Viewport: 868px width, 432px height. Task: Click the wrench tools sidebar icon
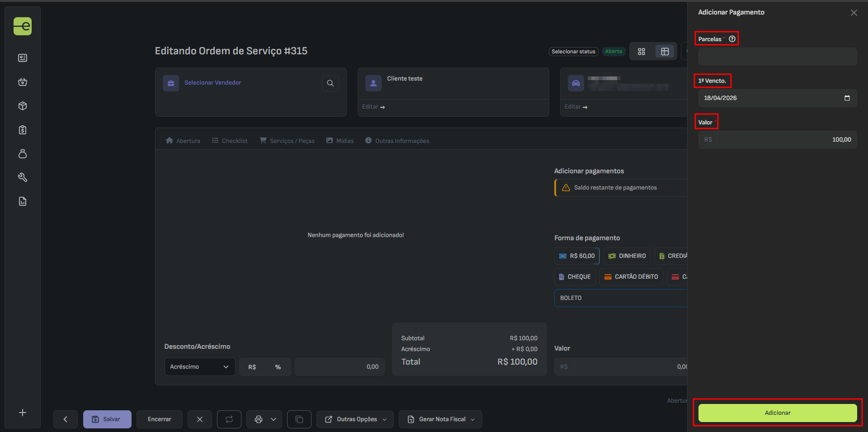pos(23,177)
